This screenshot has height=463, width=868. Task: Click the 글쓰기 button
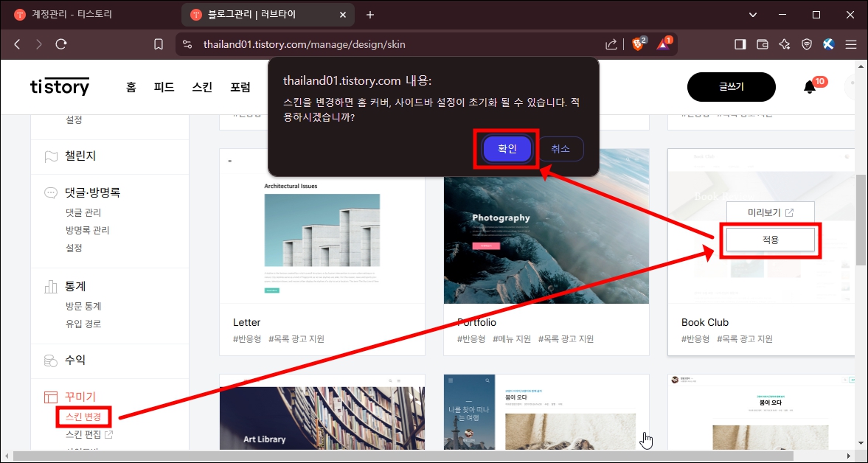tap(731, 86)
